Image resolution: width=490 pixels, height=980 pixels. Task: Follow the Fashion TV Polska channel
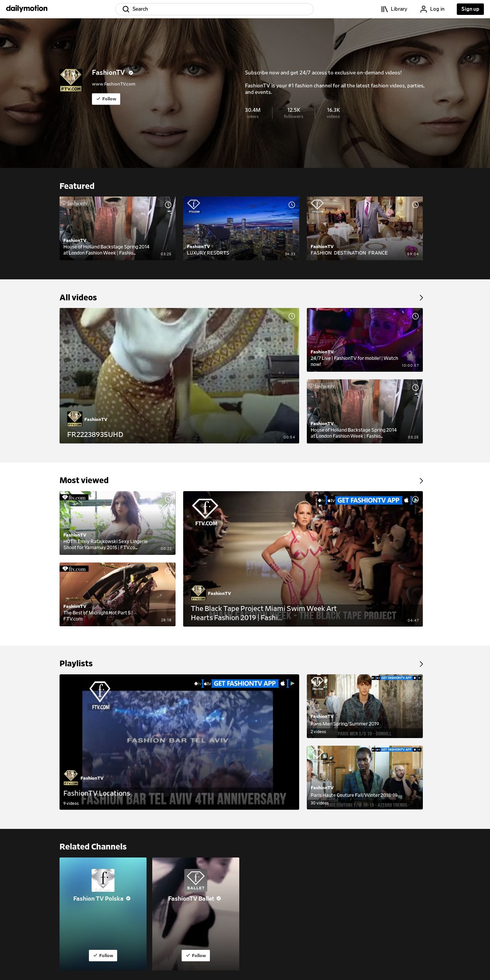[103, 956]
